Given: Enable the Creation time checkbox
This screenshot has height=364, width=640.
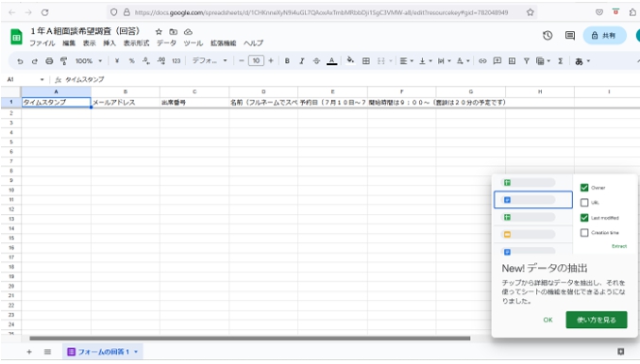Looking at the screenshot, I should point(584,232).
